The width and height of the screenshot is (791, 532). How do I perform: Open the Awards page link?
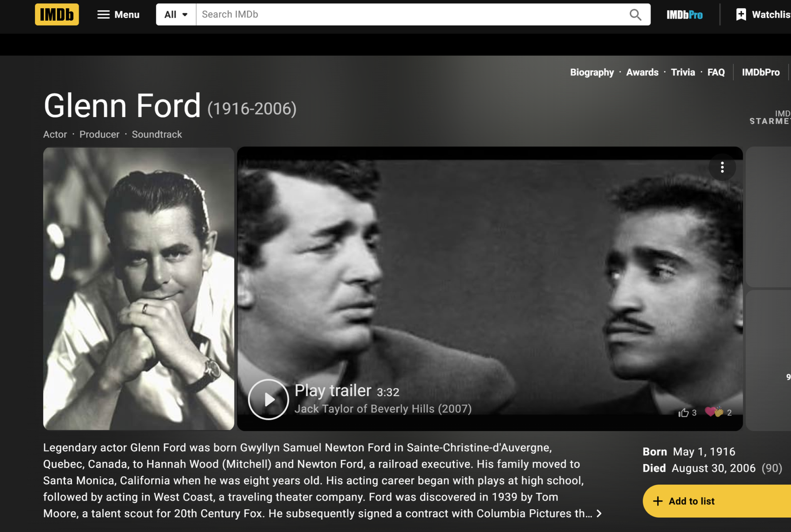click(642, 72)
